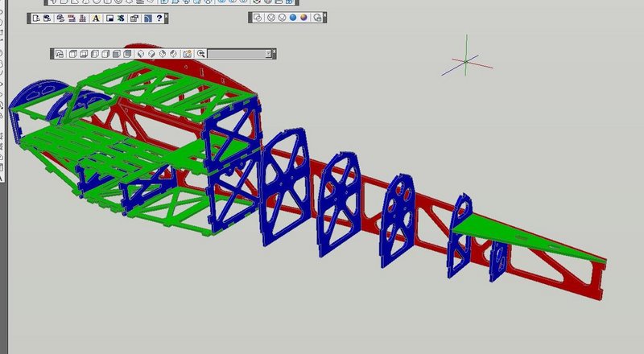Image resolution: width=644 pixels, height=354 pixels.
Task: Apply the blue sphere realistic shading
Action: click(x=293, y=18)
